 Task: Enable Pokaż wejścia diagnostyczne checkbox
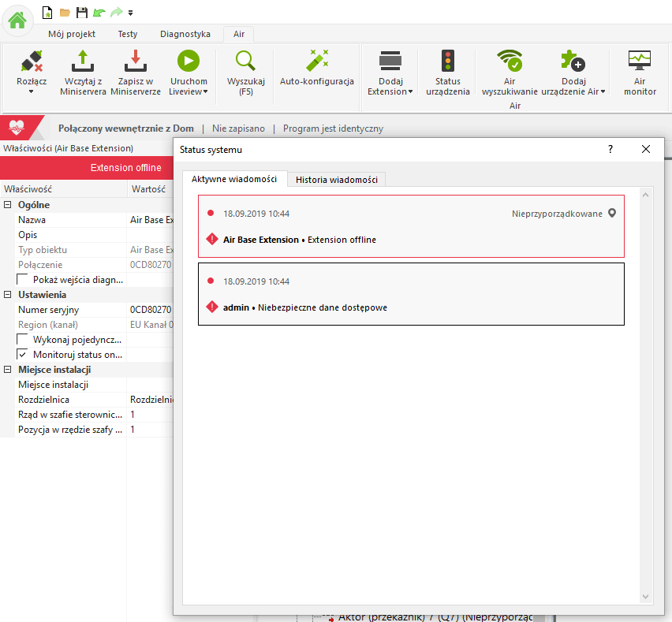pos(23,280)
